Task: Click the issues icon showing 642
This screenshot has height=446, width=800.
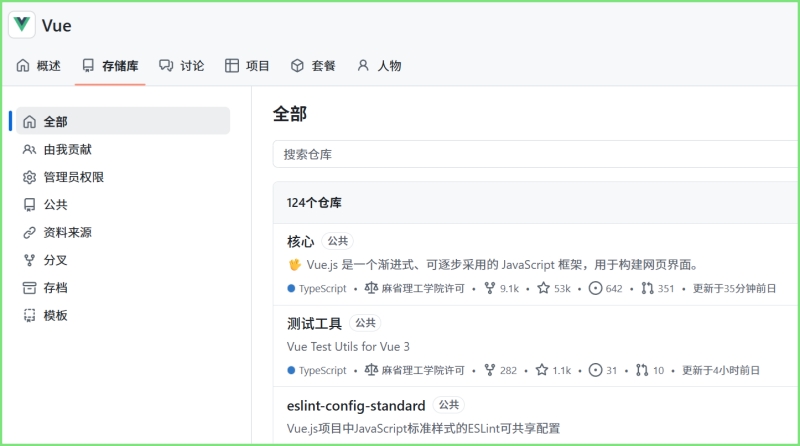Action: click(595, 288)
